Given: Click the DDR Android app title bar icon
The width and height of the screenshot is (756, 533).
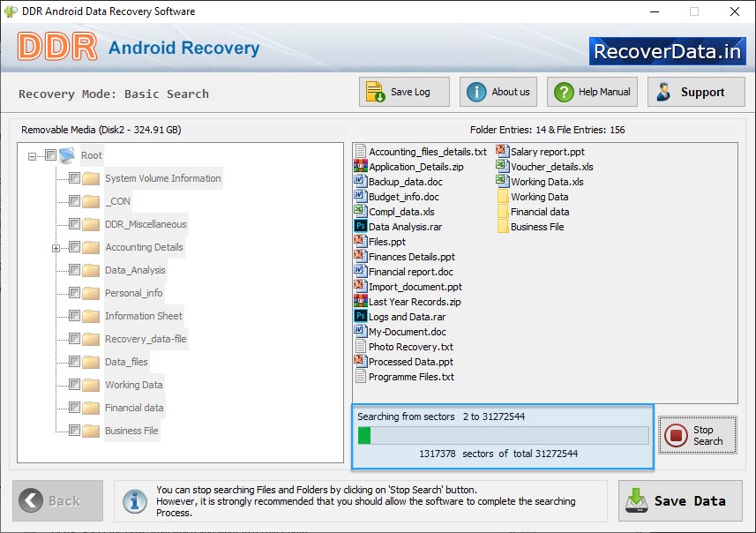Looking at the screenshot, I should (10, 11).
